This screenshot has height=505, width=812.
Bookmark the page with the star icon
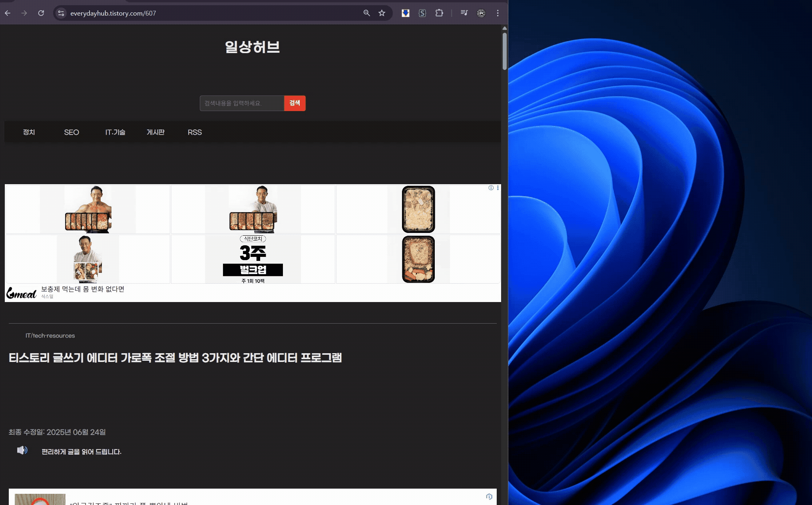(x=382, y=13)
